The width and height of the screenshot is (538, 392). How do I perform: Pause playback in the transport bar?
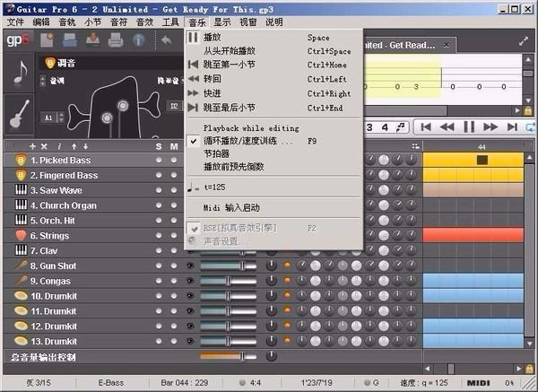pos(469,127)
